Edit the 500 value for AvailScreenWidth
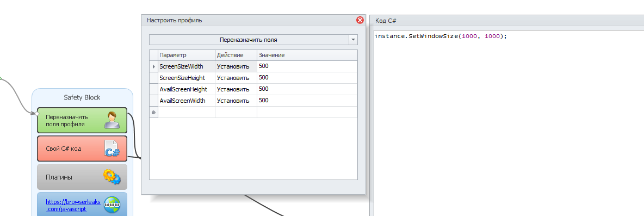Screen dimensions: 644x216 [x=307, y=101]
